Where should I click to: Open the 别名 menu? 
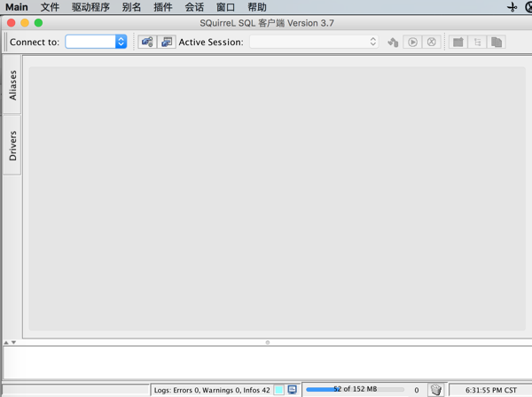click(x=131, y=7)
